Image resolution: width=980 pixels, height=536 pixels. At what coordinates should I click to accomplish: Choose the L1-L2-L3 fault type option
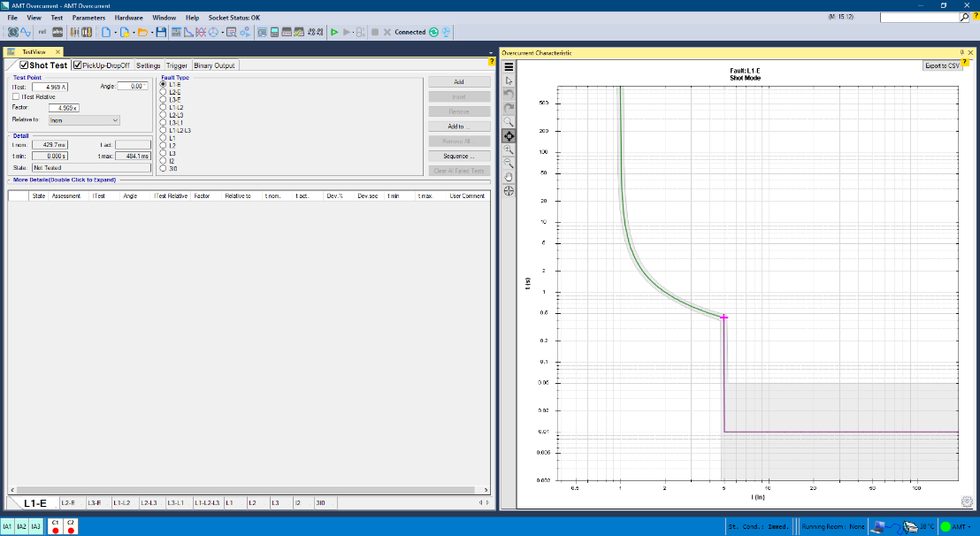tap(163, 130)
